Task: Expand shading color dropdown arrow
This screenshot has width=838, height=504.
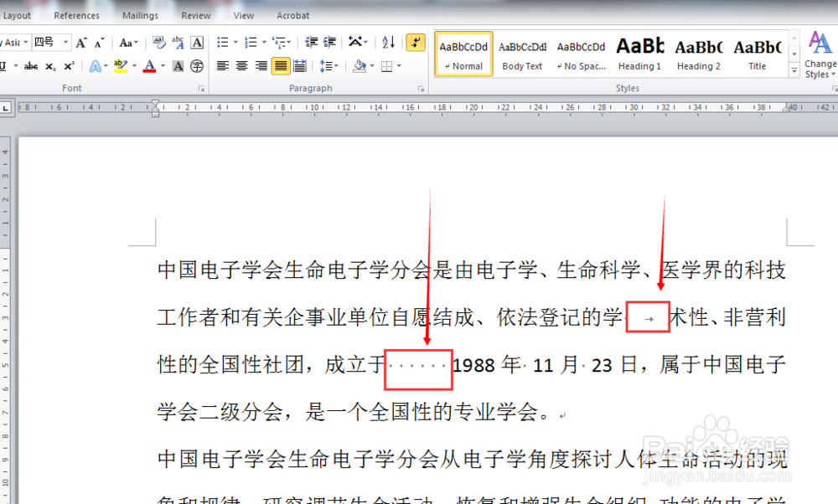Action: pyautogui.click(x=372, y=66)
